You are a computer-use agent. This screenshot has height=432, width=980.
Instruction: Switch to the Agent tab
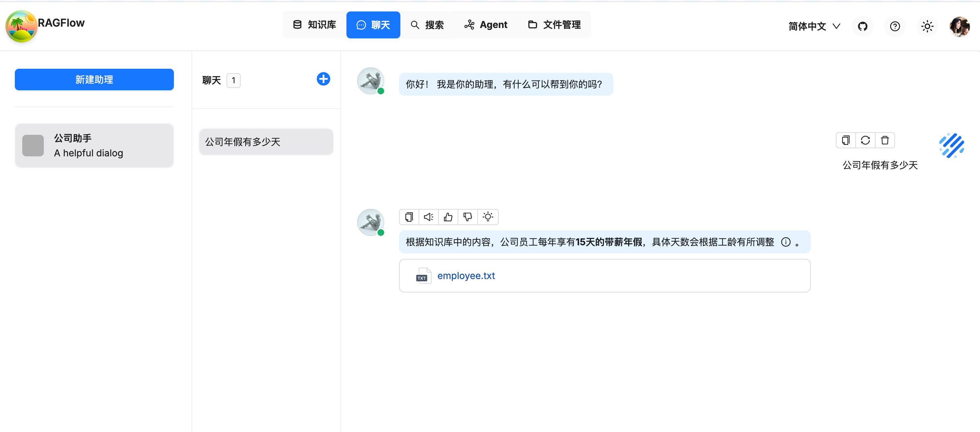(x=486, y=25)
